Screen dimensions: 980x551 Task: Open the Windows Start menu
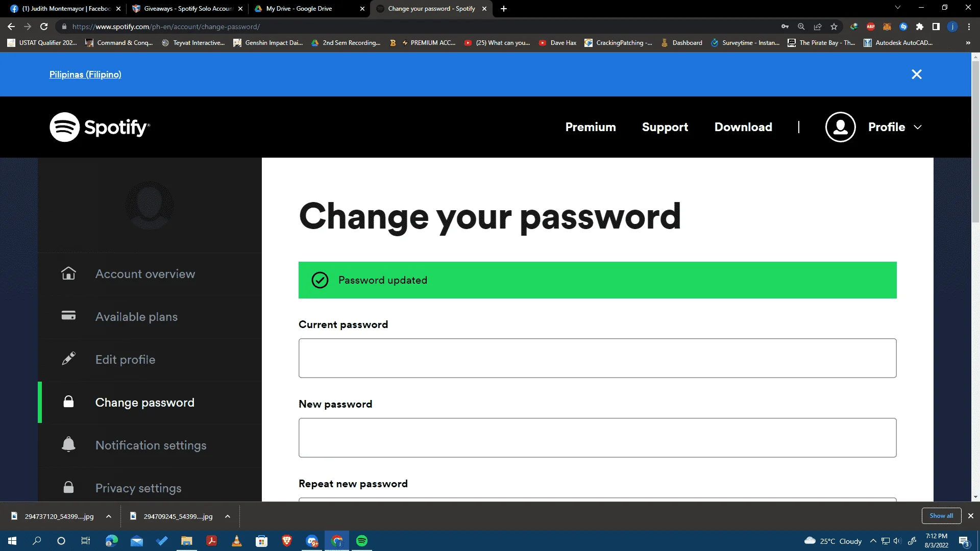click(12, 541)
